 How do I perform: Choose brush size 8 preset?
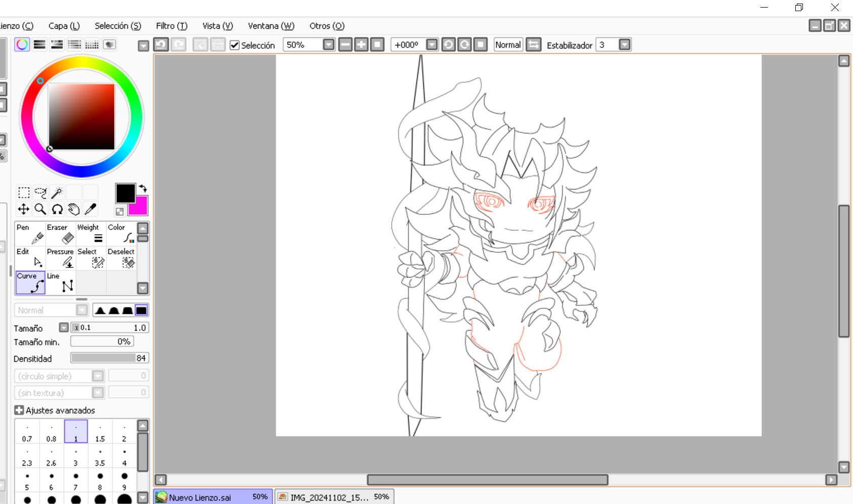coord(100,480)
